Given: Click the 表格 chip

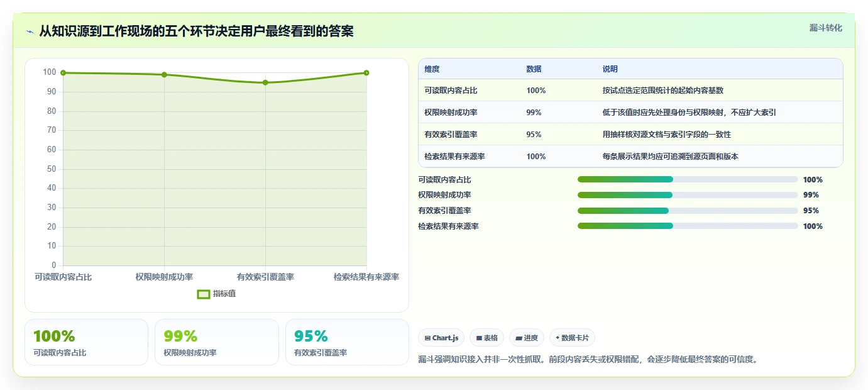Looking at the screenshot, I should point(486,338).
